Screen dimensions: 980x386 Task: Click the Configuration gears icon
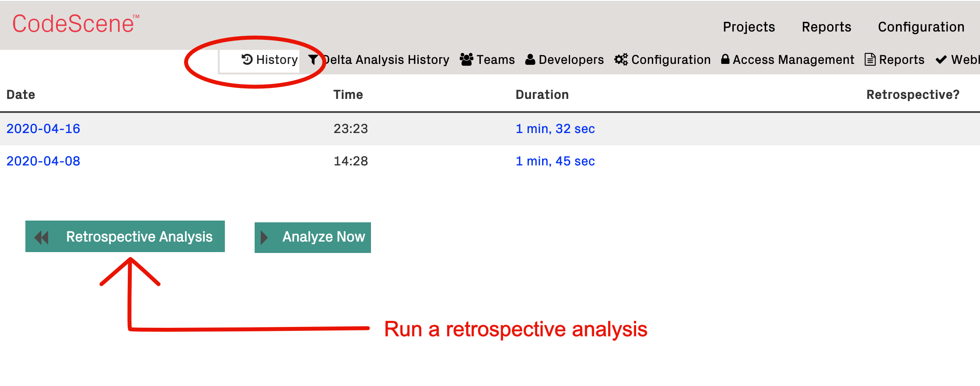coord(621,60)
